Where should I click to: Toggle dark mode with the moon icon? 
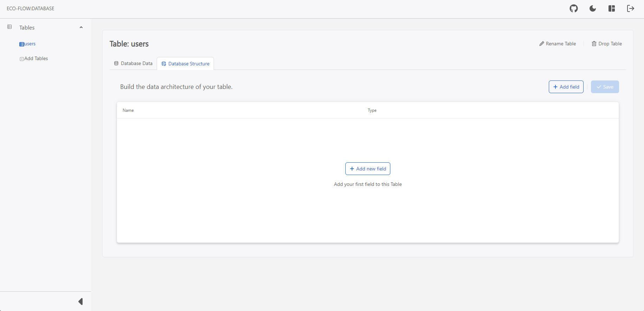tap(593, 8)
